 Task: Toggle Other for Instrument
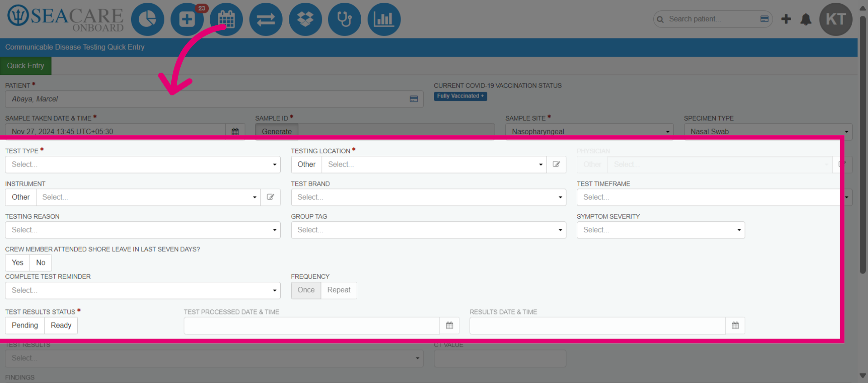tap(21, 197)
